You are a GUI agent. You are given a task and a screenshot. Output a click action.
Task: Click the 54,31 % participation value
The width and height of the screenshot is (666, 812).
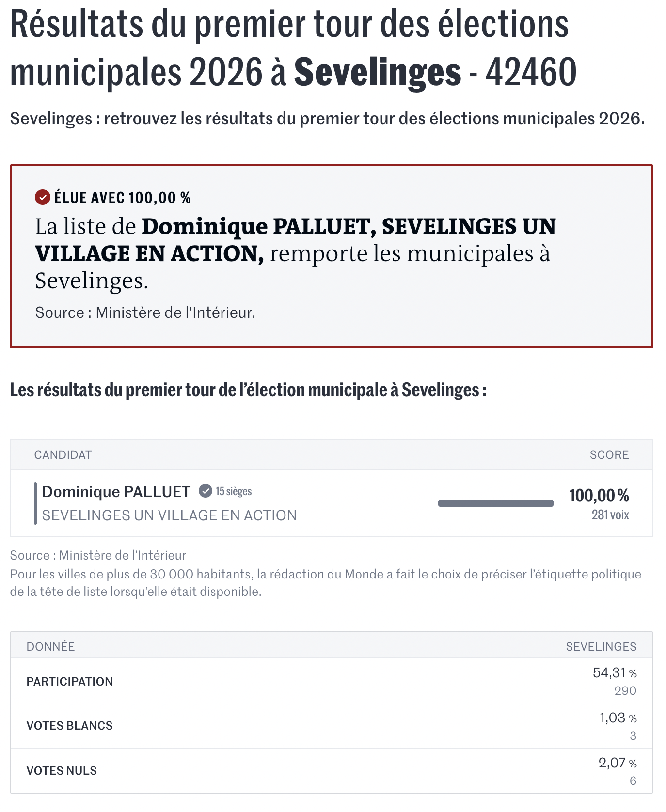(614, 673)
